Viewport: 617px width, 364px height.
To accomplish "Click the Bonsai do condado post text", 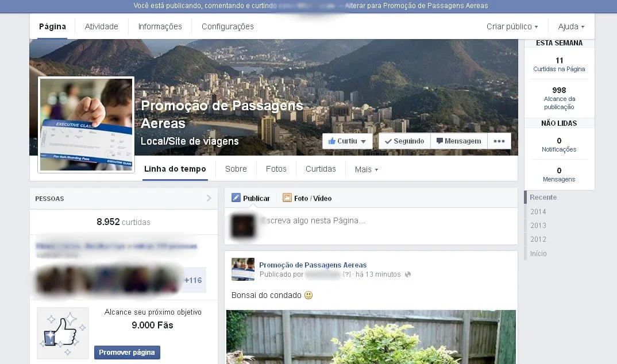I will [267, 295].
